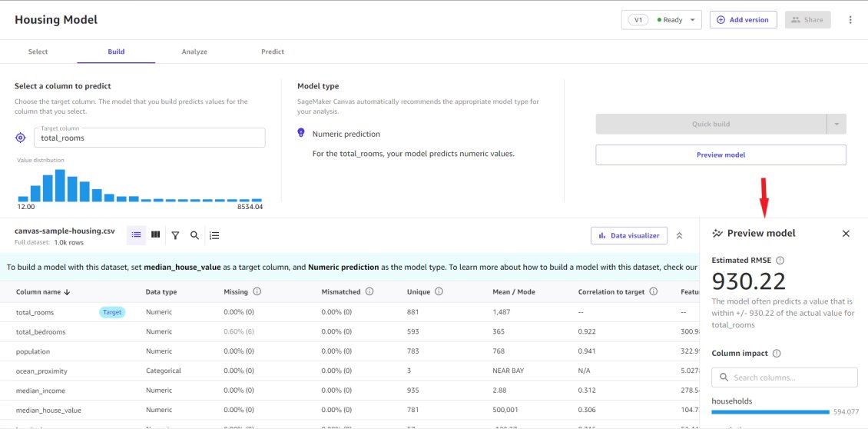
Task: Click the households column impact label
Action: 732,401
